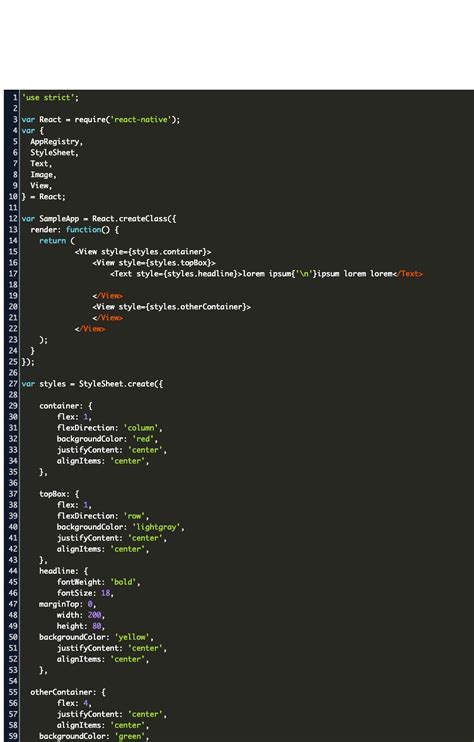
Task: Click line number 12 in gutter
Action: click(13, 219)
